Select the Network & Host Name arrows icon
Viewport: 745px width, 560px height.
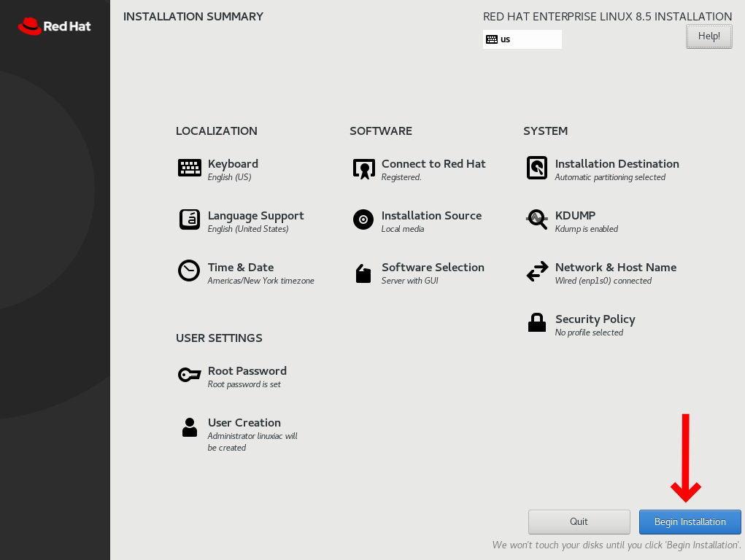(x=537, y=271)
